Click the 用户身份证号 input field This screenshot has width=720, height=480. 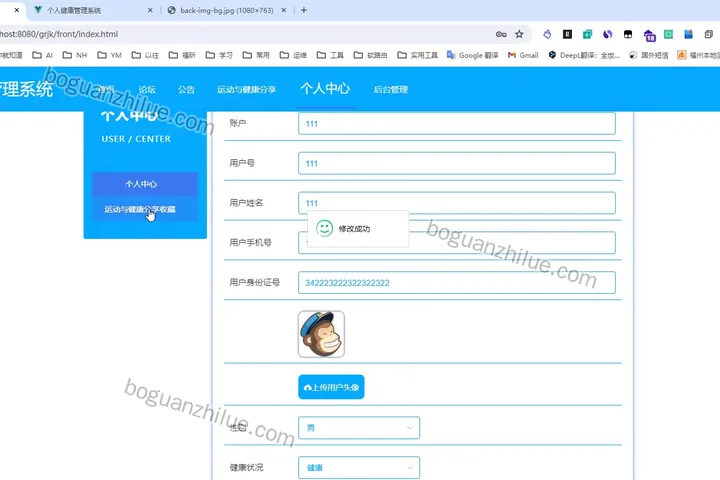click(456, 282)
